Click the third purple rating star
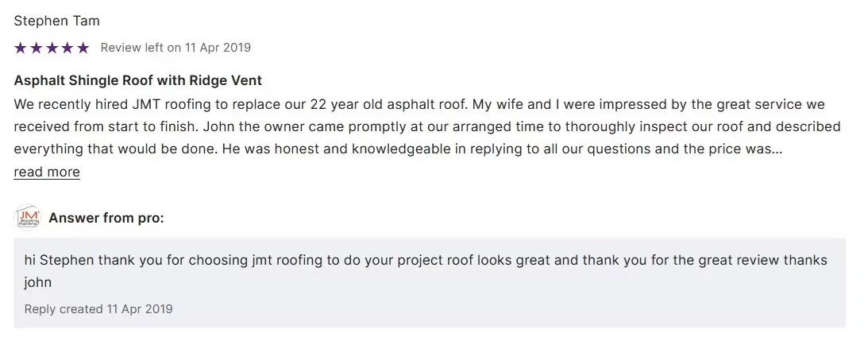This screenshot has width=868, height=341. click(52, 48)
